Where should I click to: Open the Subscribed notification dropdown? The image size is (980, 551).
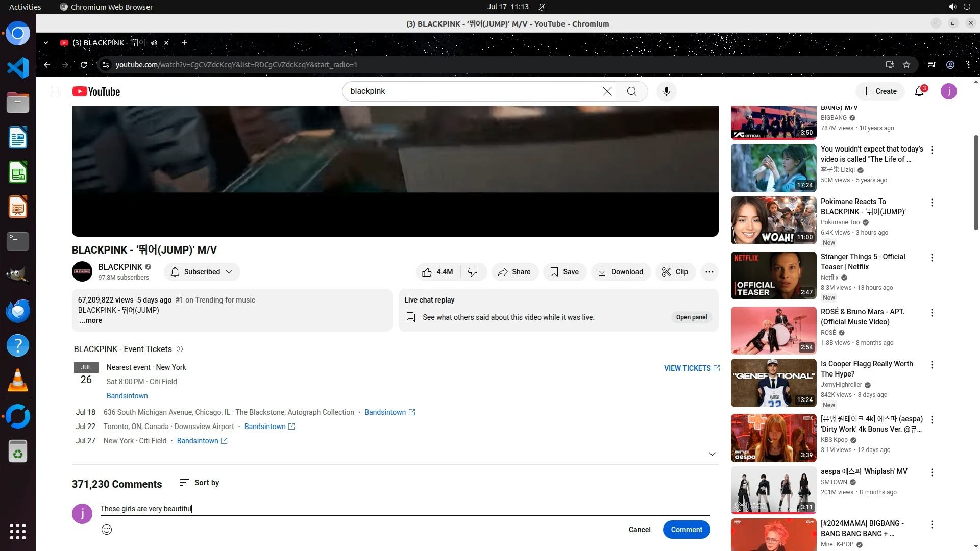coord(202,272)
